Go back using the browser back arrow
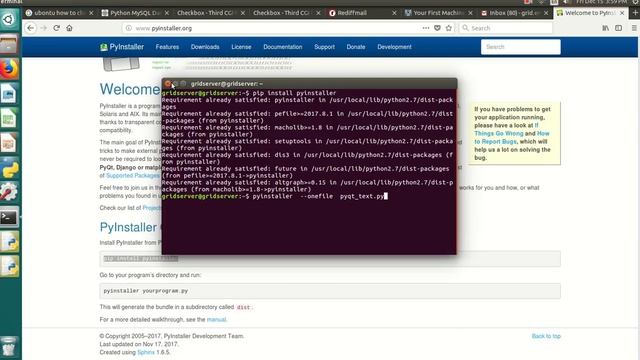Screen dimensions: 640x360 point(31,28)
